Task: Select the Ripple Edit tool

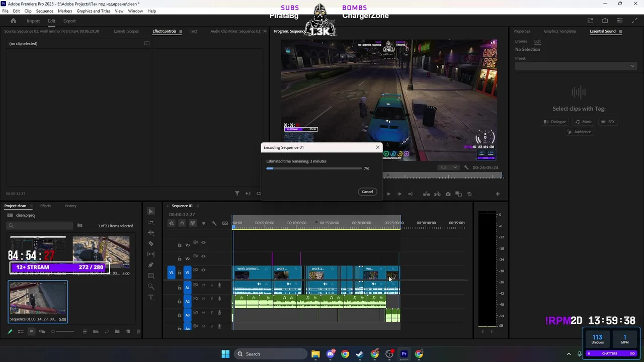Action: (151, 233)
